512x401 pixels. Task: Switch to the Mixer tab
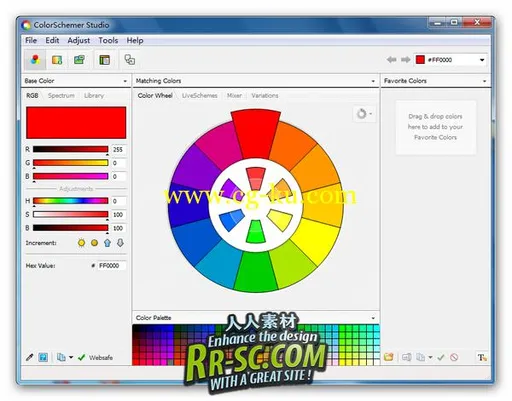coord(234,96)
